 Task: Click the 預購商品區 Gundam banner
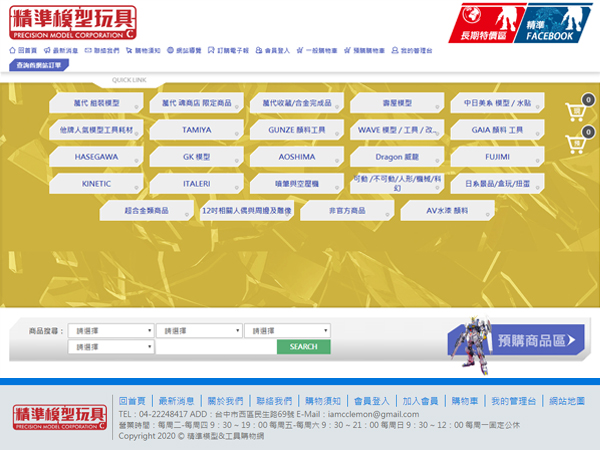[x=514, y=340]
